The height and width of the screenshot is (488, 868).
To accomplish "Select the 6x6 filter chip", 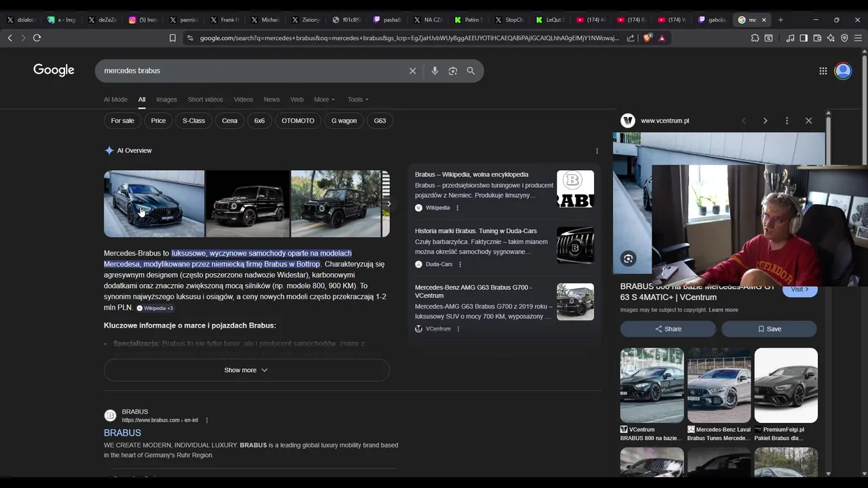I will [x=260, y=121].
